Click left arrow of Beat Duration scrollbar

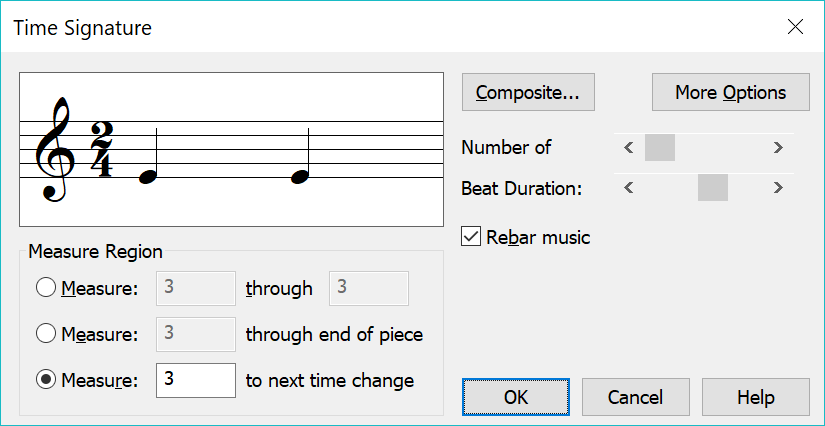[x=628, y=188]
